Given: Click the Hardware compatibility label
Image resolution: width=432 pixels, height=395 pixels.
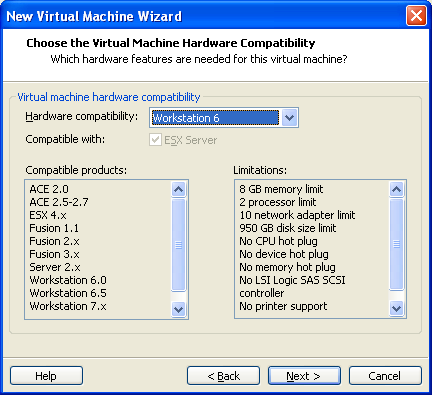Looking at the screenshot, I should 82,116.
